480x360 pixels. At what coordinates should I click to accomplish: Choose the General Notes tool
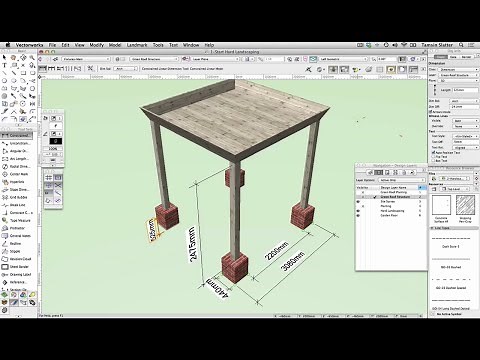17,236
